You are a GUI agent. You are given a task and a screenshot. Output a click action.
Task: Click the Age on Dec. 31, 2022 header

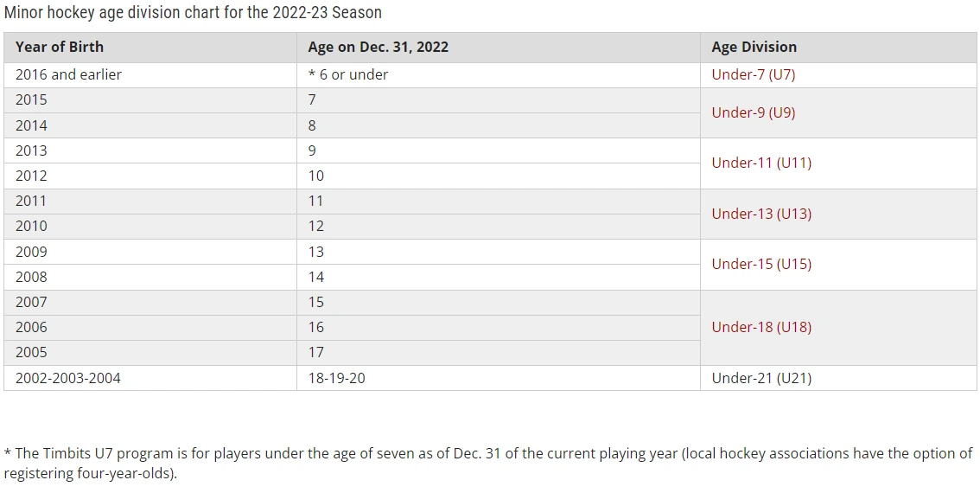(x=498, y=48)
